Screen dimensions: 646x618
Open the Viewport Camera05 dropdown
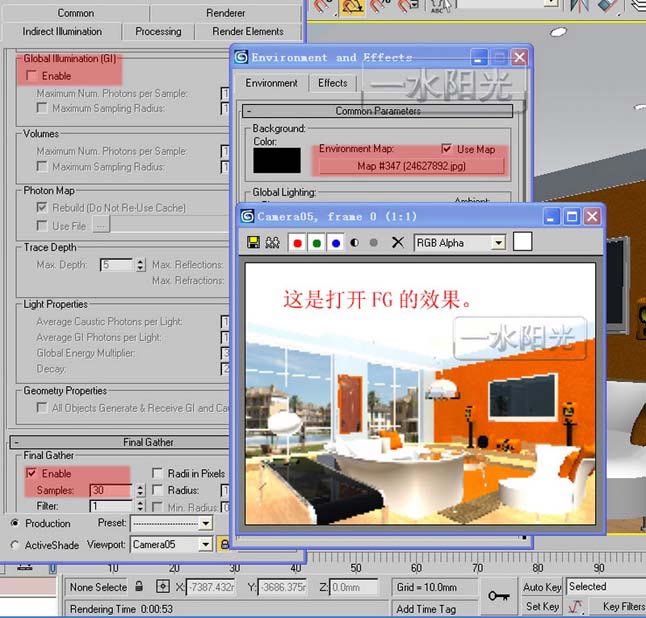tap(206, 545)
